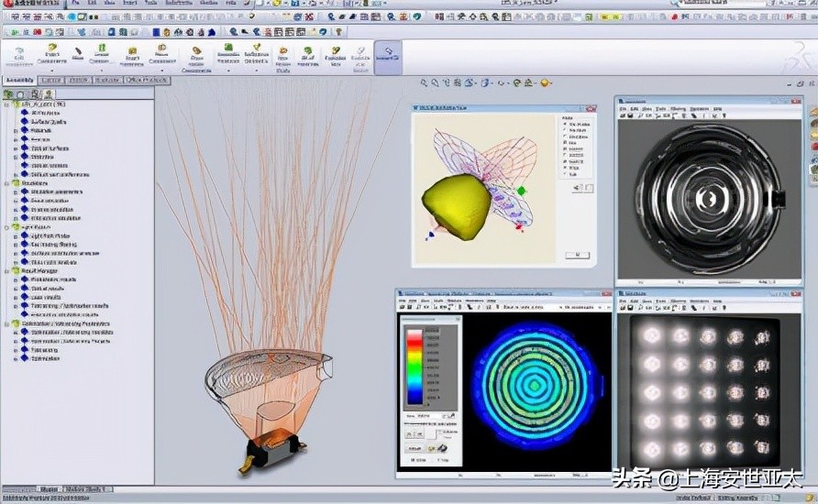Image resolution: width=818 pixels, height=504 pixels.
Task: Select the Result Manager tree folder
Action: tap(35, 271)
